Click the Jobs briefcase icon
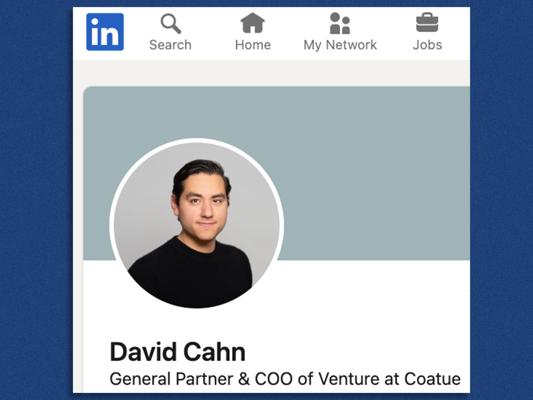The height and width of the screenshot is (400, 533). click(427, 22)
